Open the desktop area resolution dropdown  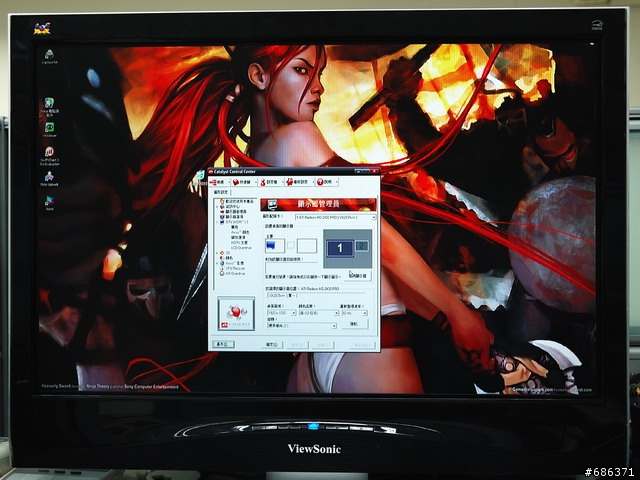tap(281, 313)
